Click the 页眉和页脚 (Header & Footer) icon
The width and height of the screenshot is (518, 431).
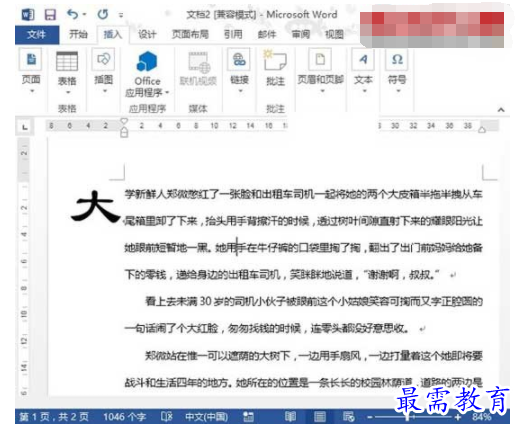(x=320, y=59)
